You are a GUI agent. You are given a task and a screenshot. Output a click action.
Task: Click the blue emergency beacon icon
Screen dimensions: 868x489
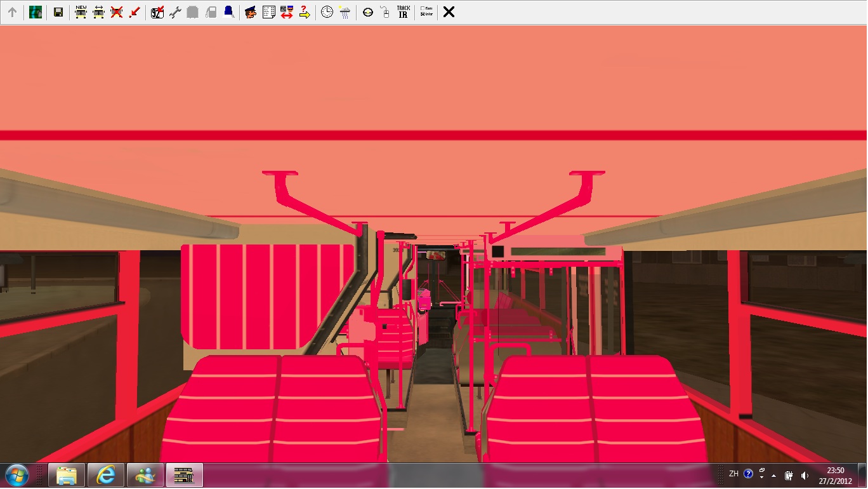tap(228, 12)
